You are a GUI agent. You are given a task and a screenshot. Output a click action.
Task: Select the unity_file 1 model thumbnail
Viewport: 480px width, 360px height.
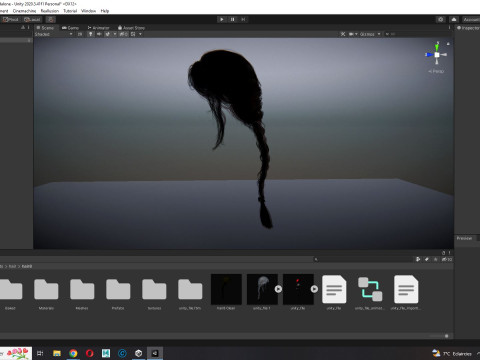click(262, 289)
